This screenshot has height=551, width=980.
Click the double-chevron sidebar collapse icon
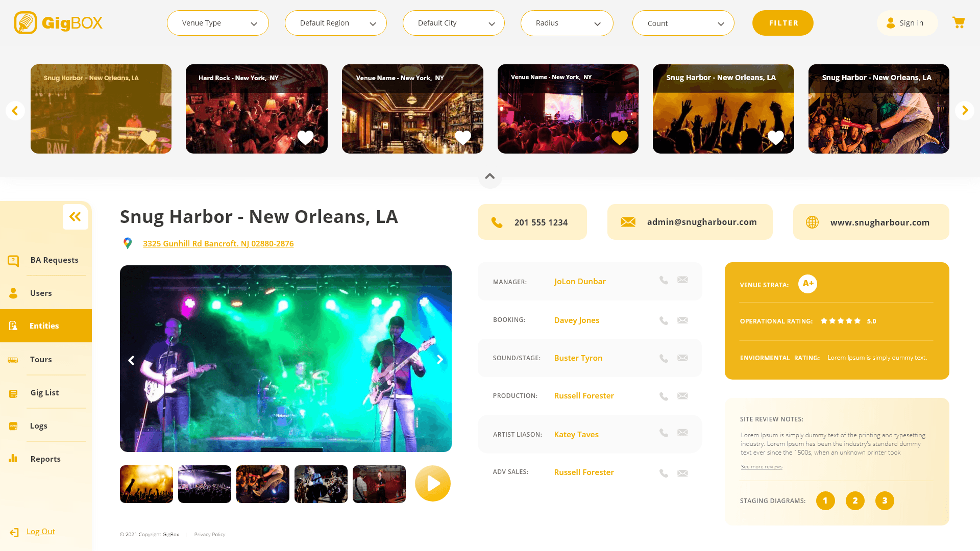[76, 217]
